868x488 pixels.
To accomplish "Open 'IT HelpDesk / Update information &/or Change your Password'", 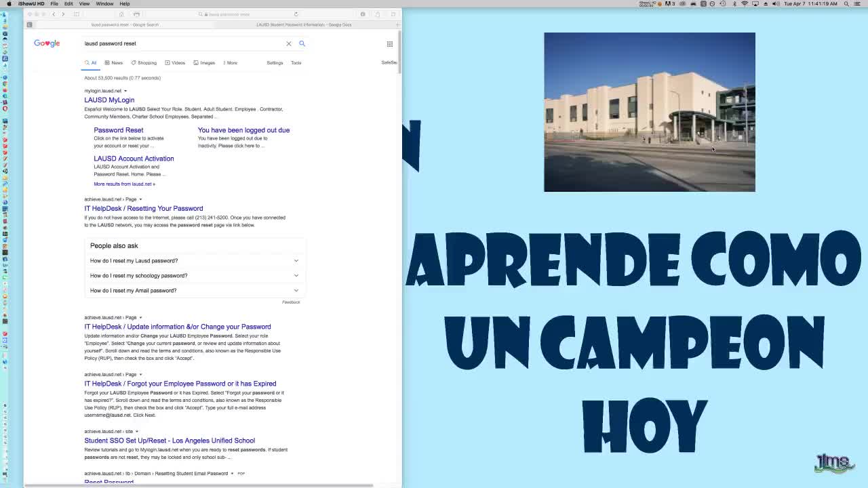I will pos(178,327).
